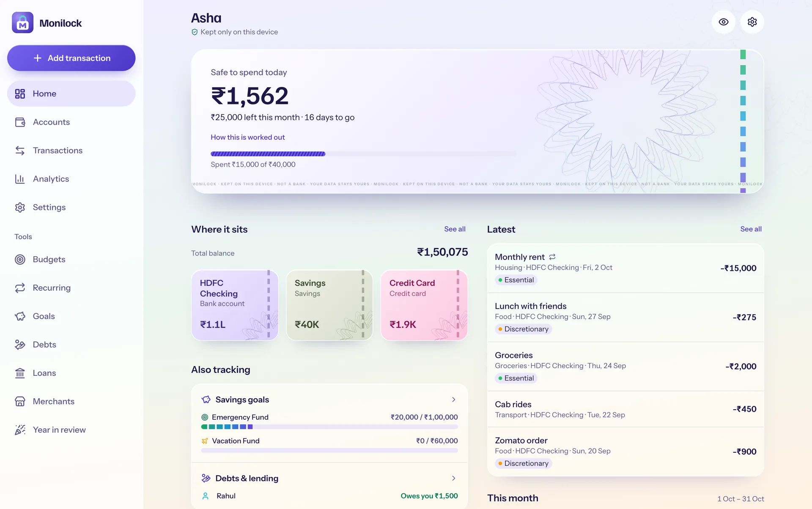Click the recurring icon beside Monthly rent
The height and width of the screenshot is (509, 812).
[552, 257]
